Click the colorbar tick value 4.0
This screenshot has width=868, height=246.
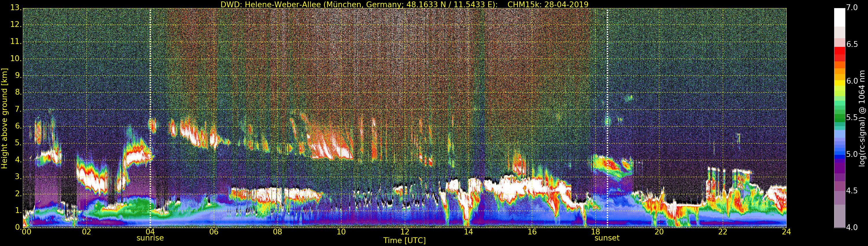(852, 227)
